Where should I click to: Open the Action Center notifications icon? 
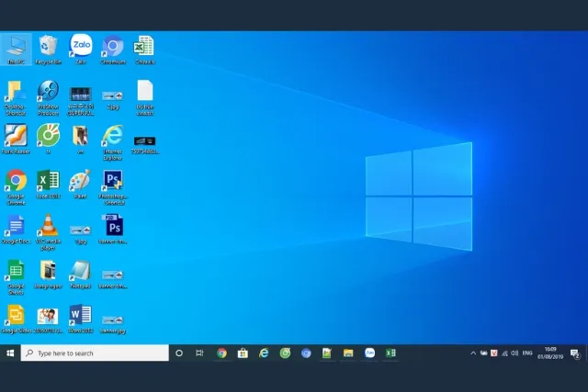575,353
